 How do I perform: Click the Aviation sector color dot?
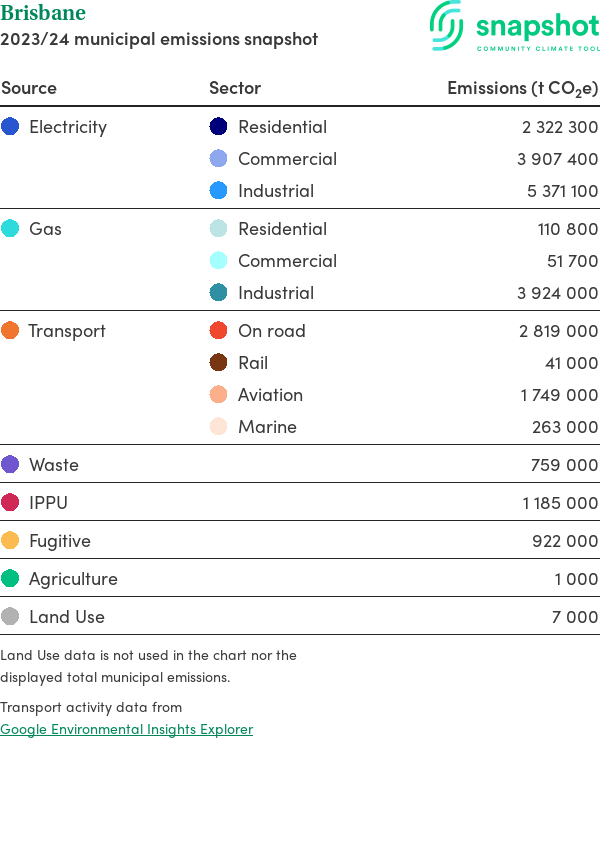tap(219, 395)
